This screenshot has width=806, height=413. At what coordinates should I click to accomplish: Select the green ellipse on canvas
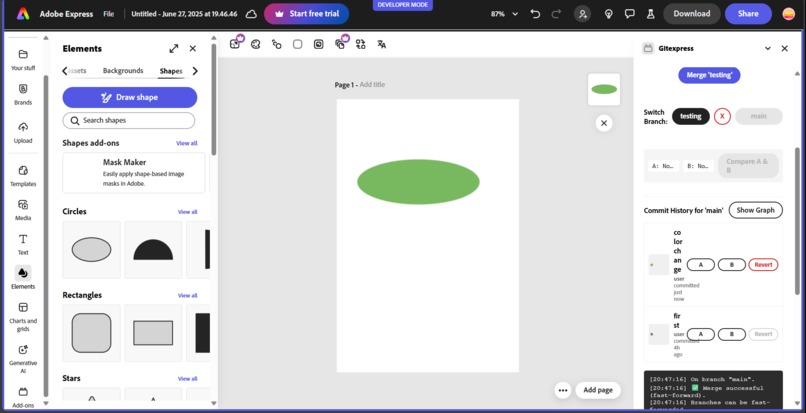click(x=418, y=182)
